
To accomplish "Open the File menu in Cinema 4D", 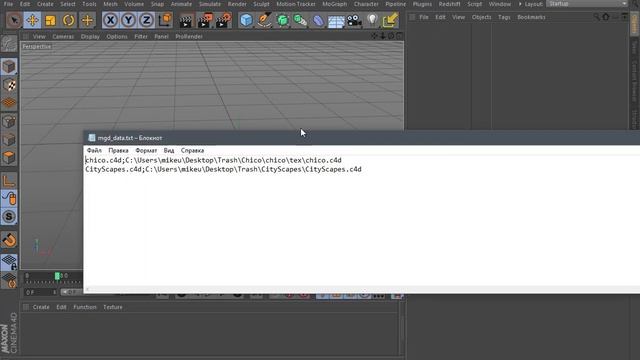I will [8, 4].
